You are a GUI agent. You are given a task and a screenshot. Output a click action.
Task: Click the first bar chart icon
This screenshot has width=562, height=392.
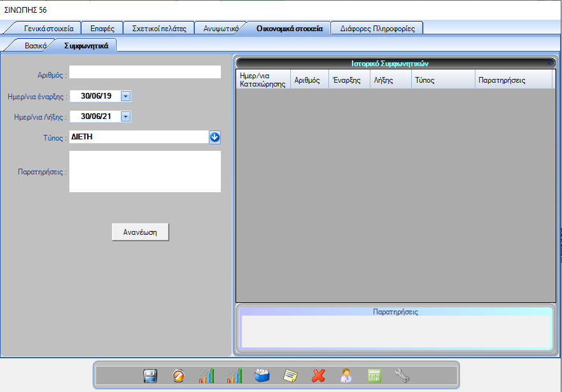click(x=206, y=376)
